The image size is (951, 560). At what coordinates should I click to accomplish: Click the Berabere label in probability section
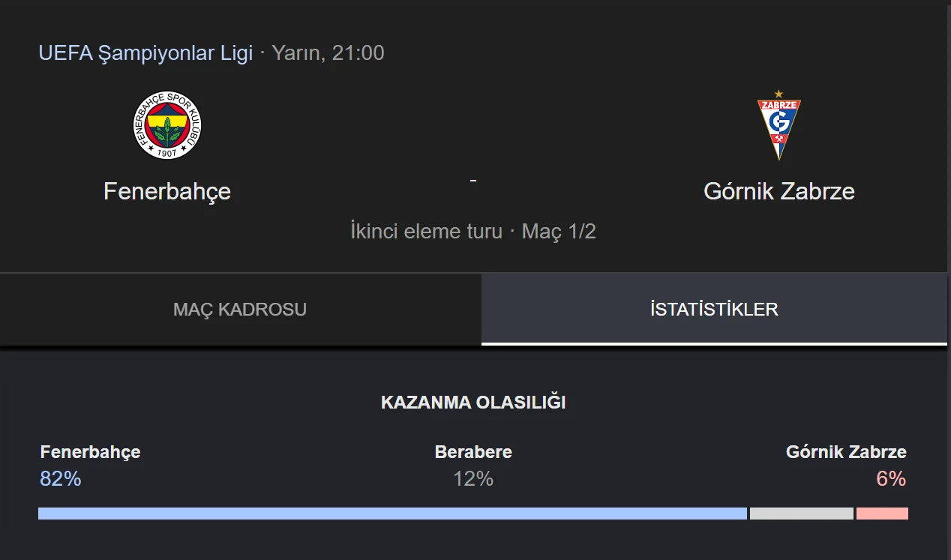[473, 452]
